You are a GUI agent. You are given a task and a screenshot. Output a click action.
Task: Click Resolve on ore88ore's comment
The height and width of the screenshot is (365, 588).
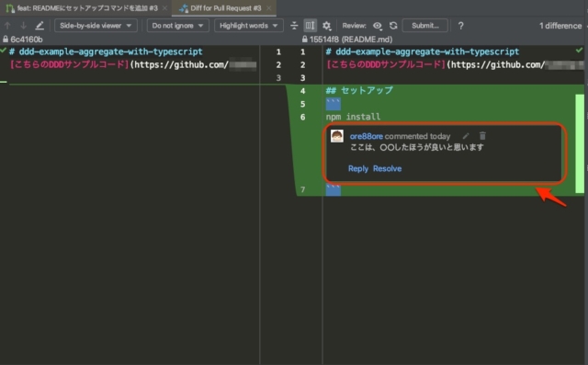pyautogui.click(x=387, y=168)
